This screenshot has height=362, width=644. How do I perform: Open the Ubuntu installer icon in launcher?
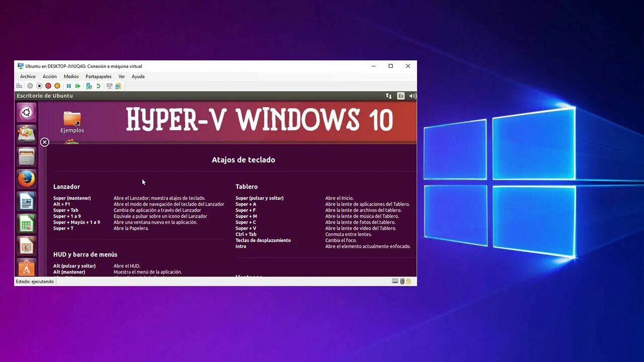click(27, 134)
